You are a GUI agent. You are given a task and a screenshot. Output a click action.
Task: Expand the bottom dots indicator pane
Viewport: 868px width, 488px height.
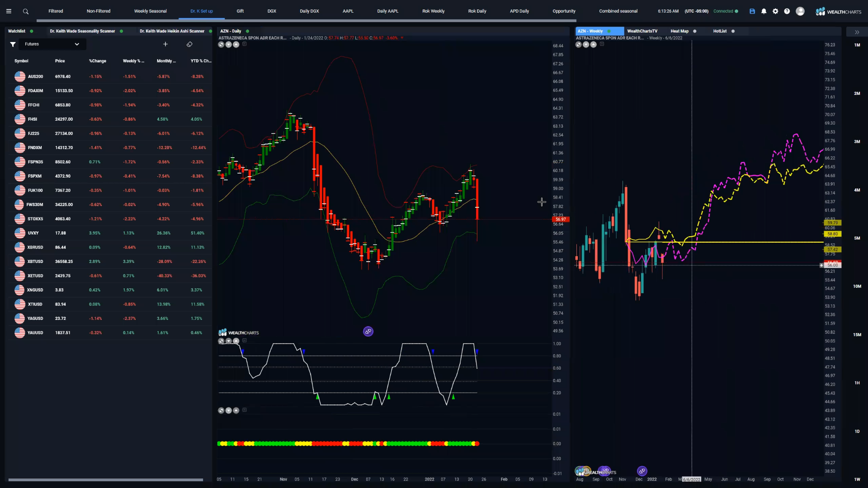221,411
